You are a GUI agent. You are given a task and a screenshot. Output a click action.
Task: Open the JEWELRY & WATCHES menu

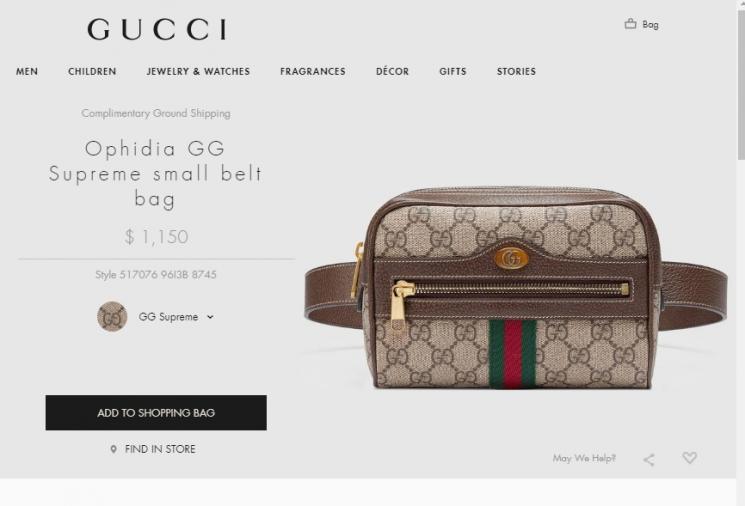198,71
